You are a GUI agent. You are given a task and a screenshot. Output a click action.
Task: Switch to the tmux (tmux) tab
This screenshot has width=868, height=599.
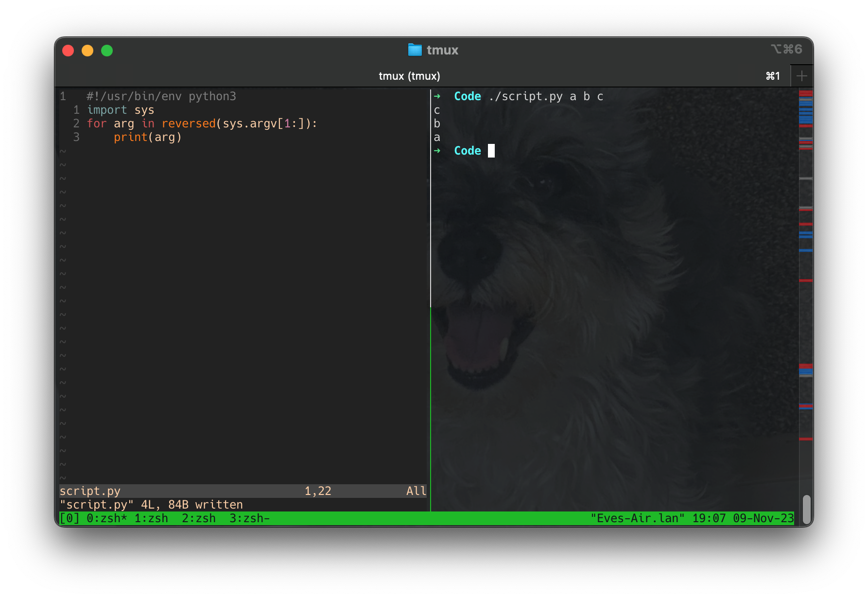coord(410,76)
